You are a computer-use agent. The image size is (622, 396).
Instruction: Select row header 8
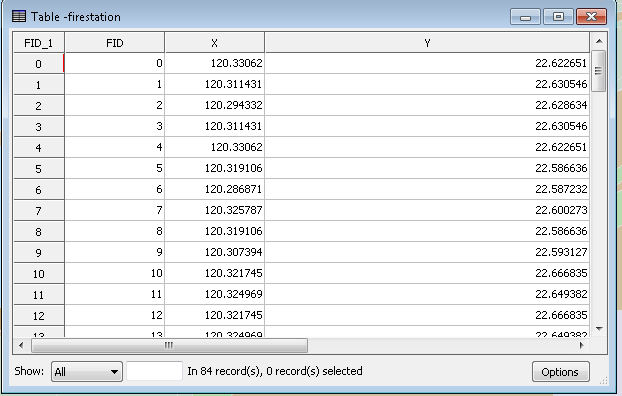(38, 232)
